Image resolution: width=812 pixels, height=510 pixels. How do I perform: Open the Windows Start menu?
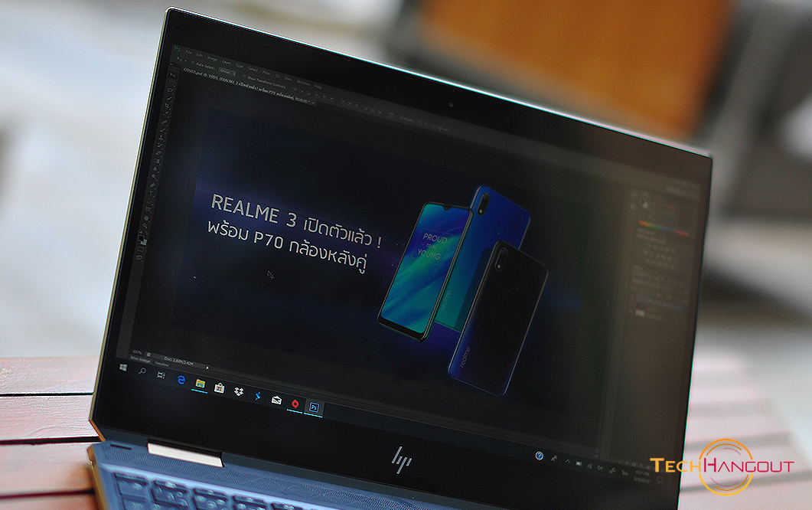pyautogui.click(x=123, y=368)
